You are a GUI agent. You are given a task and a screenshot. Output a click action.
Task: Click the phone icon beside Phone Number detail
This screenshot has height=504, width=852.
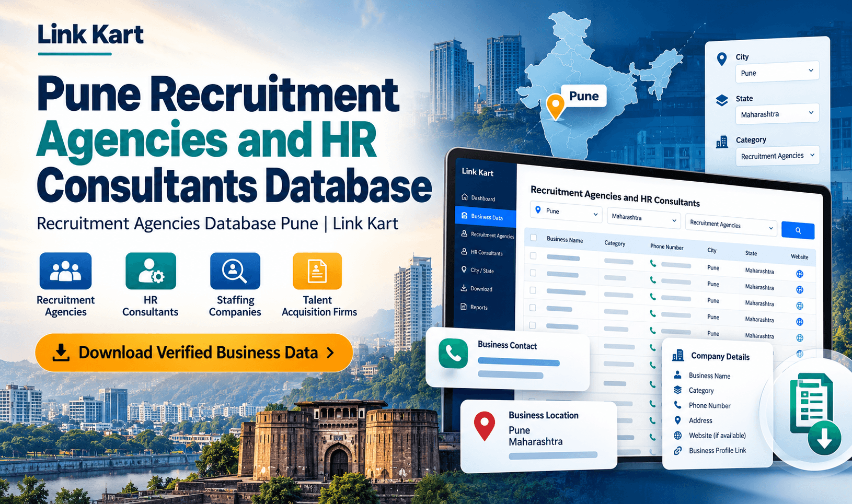coord(677,405)
